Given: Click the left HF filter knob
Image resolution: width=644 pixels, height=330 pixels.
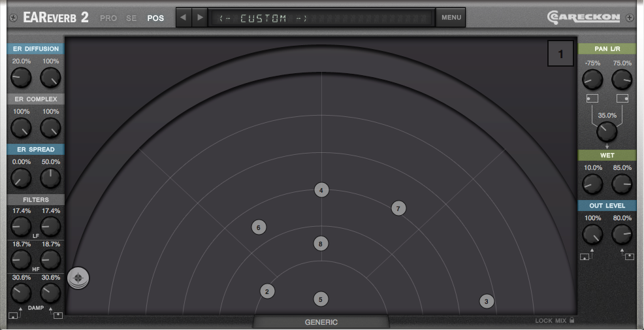Looking at the screenshot, I should 21,259.
